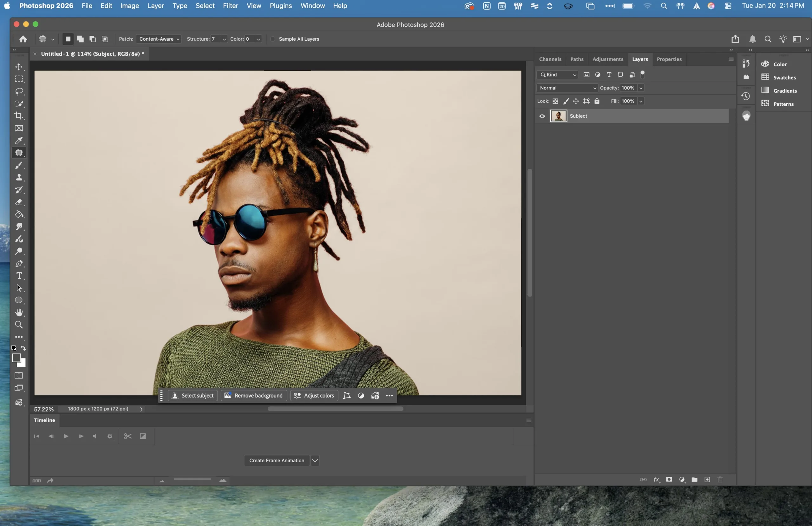The height and width of the screenshot is (526, 812).
Task: Toggle lock transparent pixels
Action: [555, 101]
